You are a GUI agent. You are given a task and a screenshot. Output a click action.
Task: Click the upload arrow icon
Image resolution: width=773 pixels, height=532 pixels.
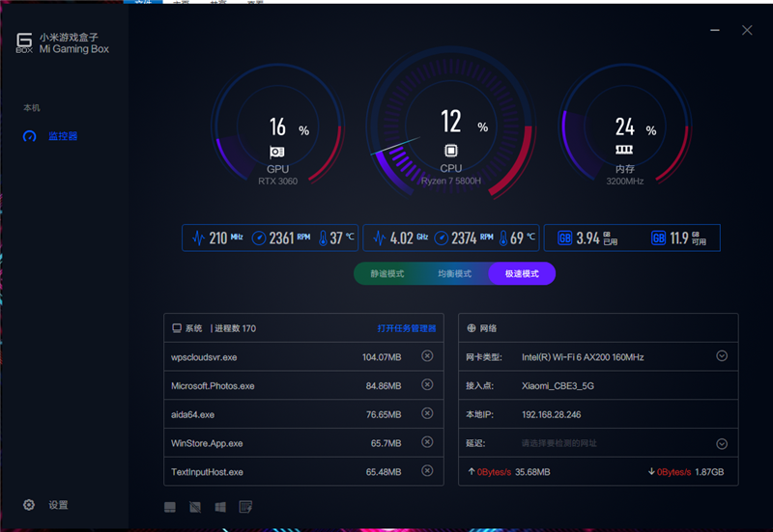pos(472,472)
